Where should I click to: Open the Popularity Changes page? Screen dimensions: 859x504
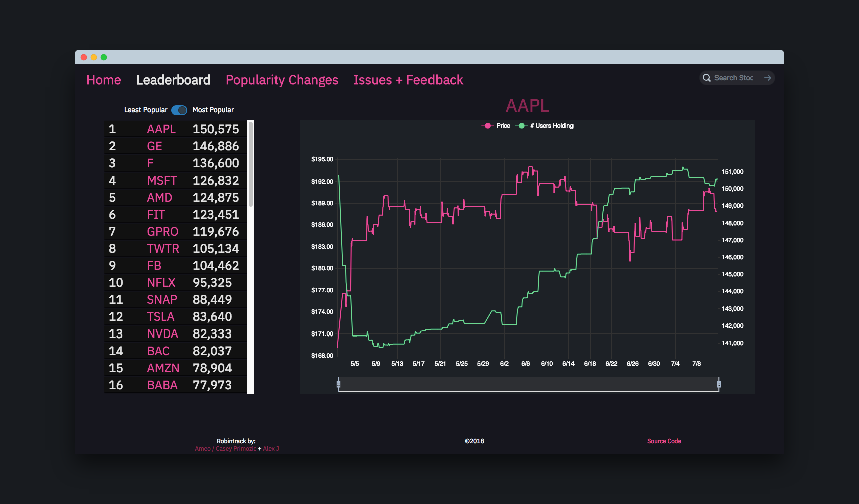click(281, 80)
